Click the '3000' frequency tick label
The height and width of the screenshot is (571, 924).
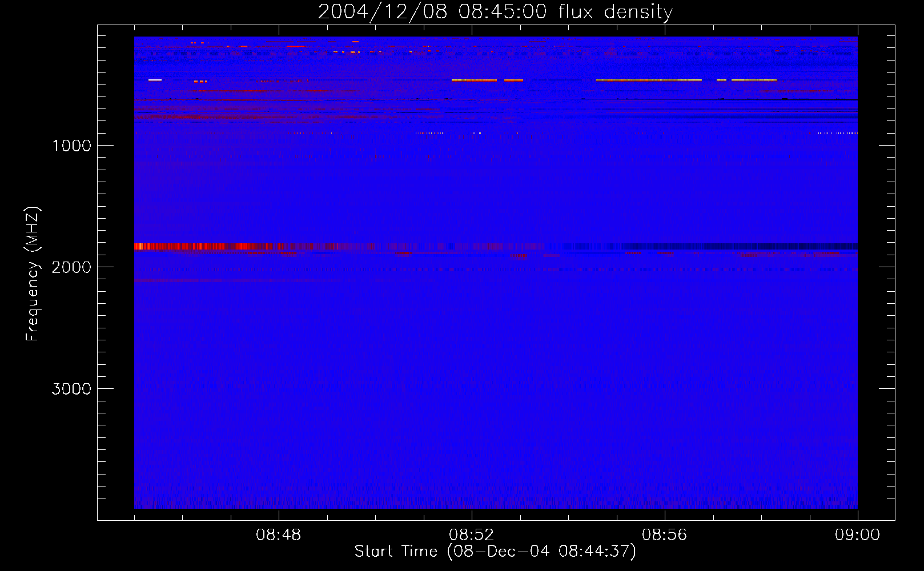(x=71, y=389)
